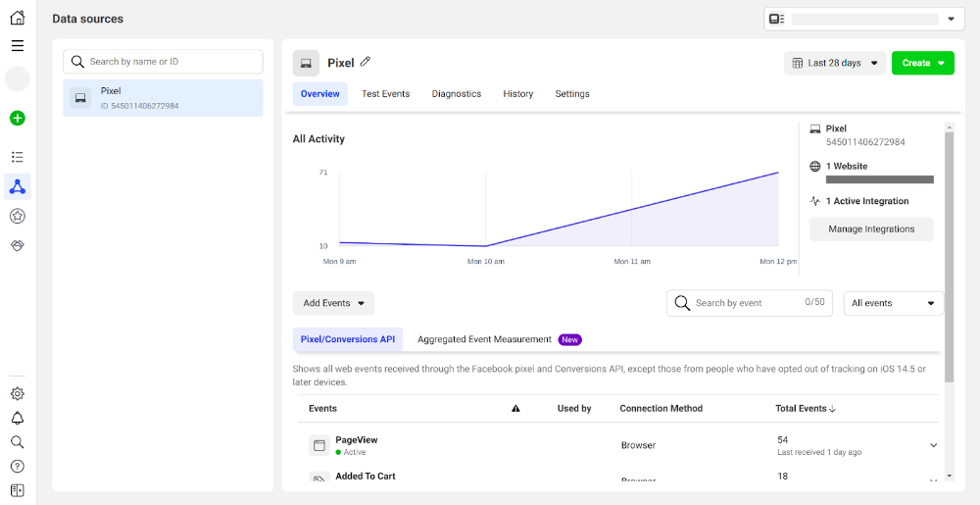Open the hamburger menu icon

coord(17,45)
